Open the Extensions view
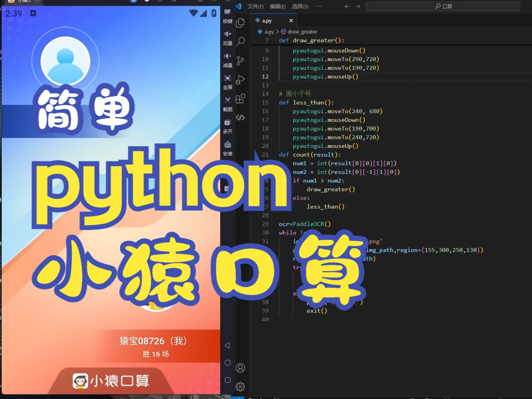The image size is (532, 399). click(241, 99)
